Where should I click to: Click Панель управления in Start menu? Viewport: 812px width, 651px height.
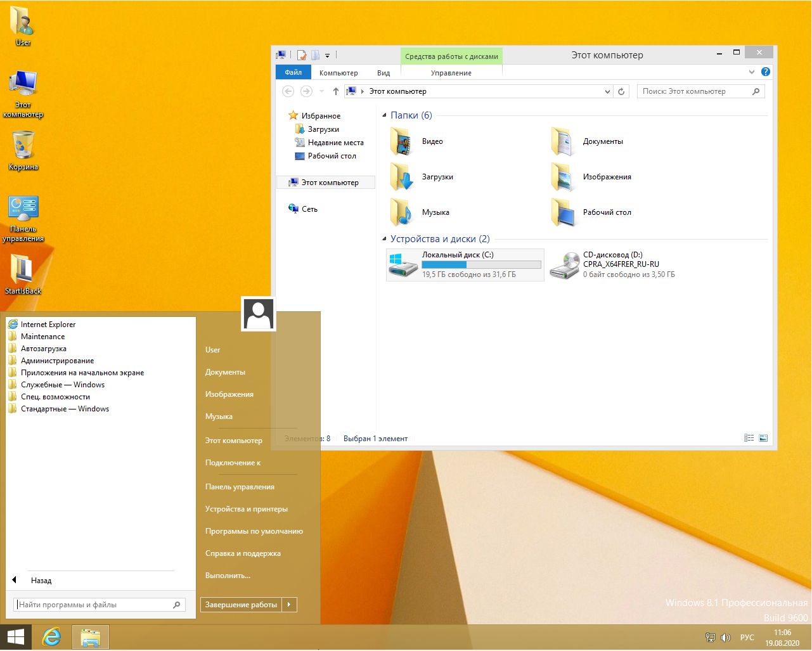coord(240,487)
